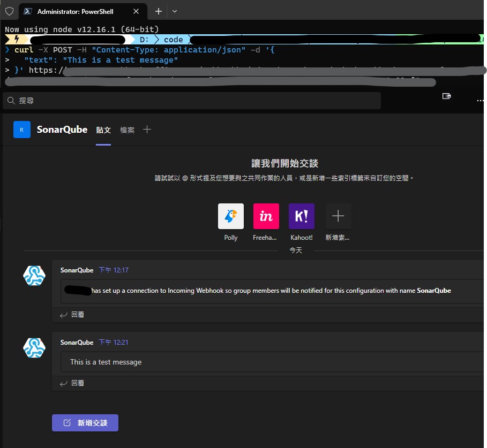The height and width of the screenshot is (448, 487).
Task: Add a new channel tab with plus
Action: click(147, 130)
